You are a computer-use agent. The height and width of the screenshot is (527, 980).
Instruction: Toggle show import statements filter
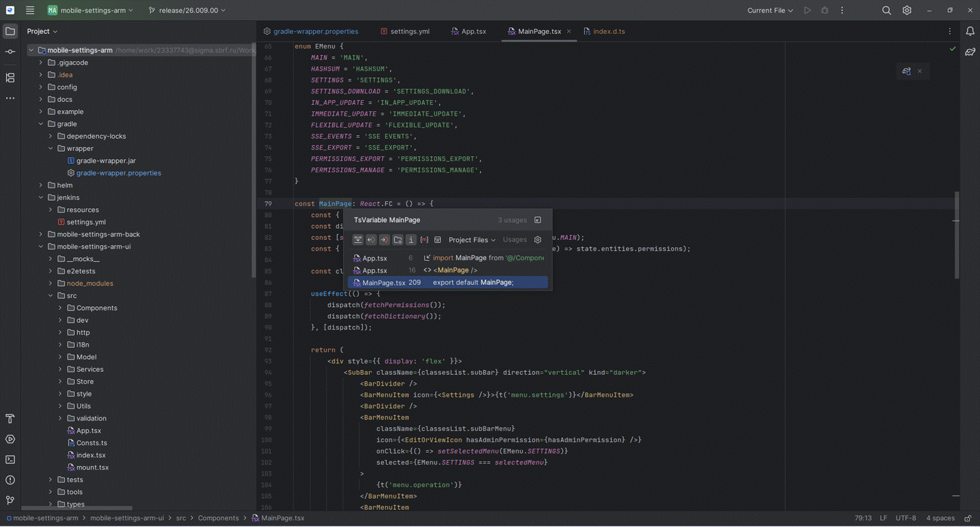pyautogui.click(x=411, y=240)
